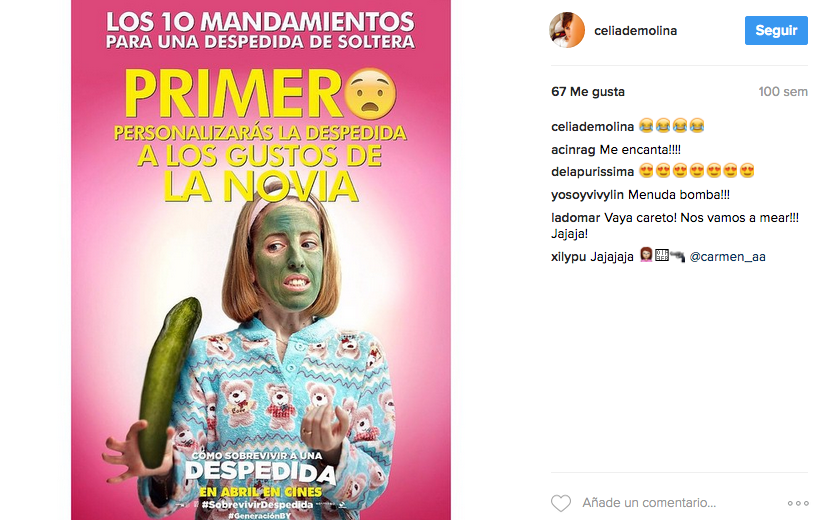This screenshot has height=520, width=819.
Task: Open the @carmen_aa mention link
Action: (x=728, y=257)
